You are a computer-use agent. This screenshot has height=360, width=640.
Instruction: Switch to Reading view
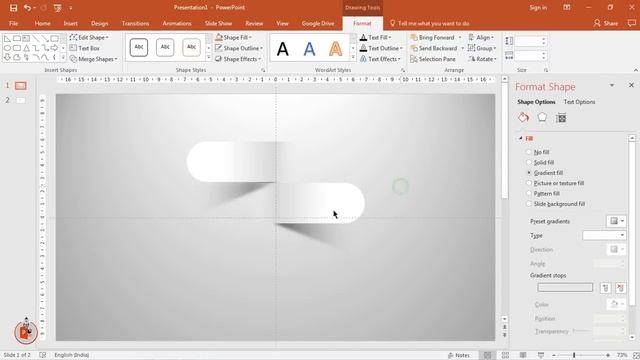(523, 355)
